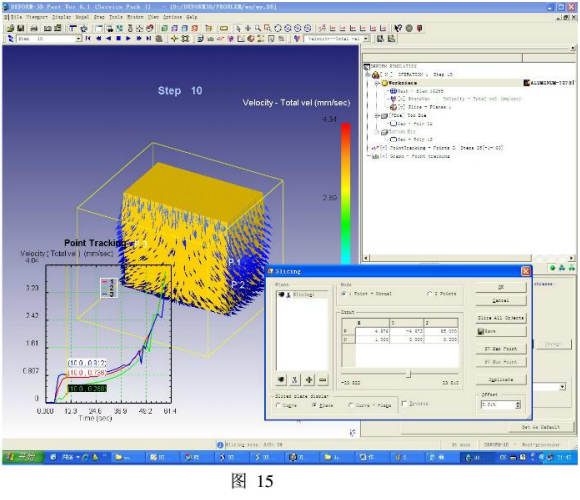Click OK in the Slicing dialog
580x500 pixels.
501,287
